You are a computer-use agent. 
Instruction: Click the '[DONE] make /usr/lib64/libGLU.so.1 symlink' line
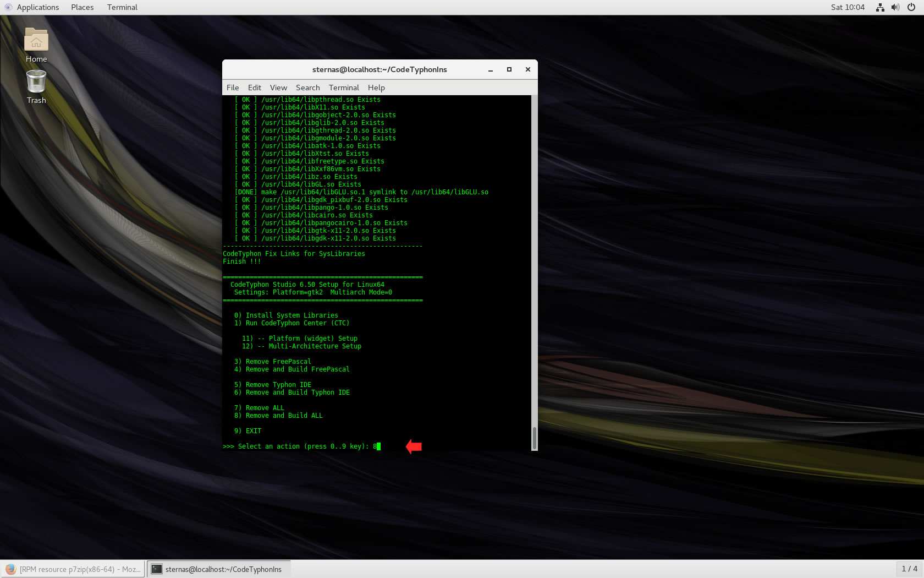click(361, 192)
